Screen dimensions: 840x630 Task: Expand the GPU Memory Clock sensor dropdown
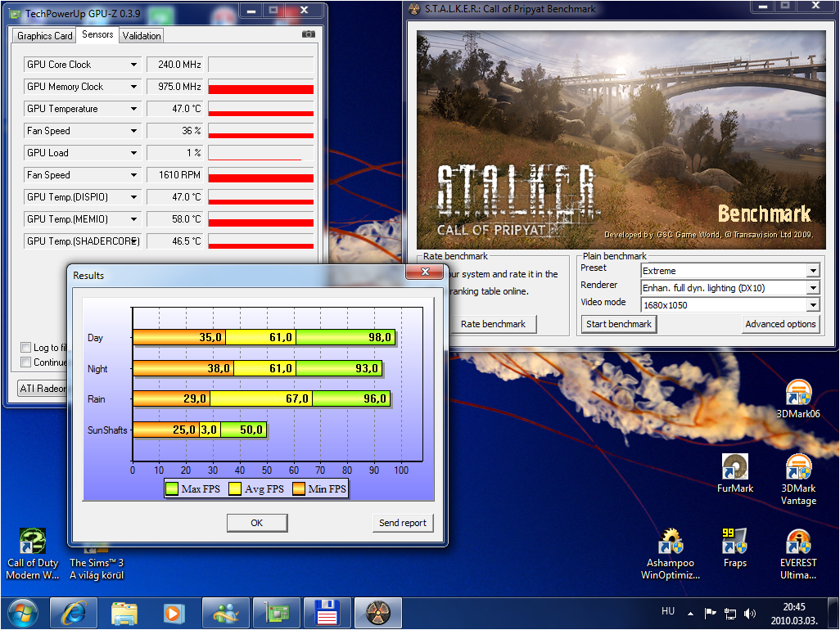(x=133, y=86)
